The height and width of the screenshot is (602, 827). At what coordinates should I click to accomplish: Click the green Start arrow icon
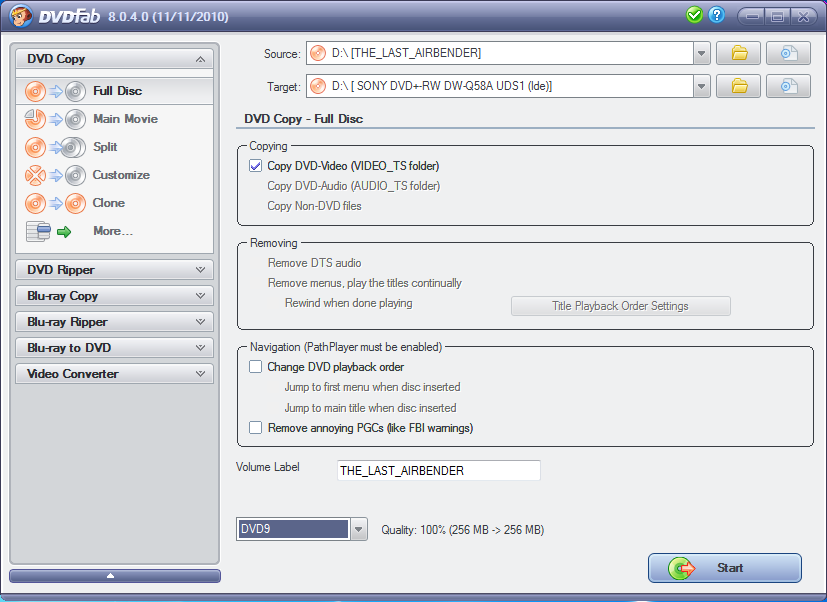point(681,568)
